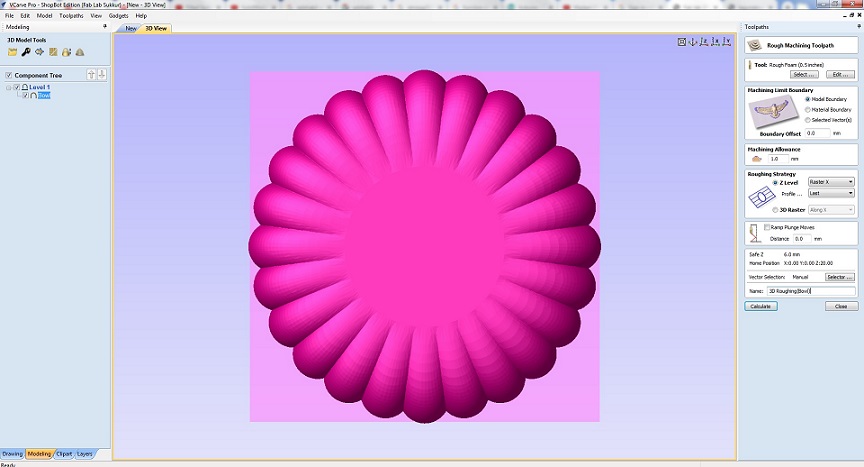Select the Bowl item in component tree
864x467 pixels.
44,95
